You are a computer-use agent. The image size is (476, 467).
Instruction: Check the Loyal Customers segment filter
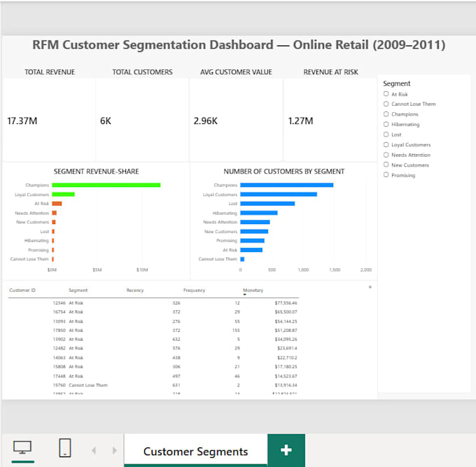pos(386,144)
